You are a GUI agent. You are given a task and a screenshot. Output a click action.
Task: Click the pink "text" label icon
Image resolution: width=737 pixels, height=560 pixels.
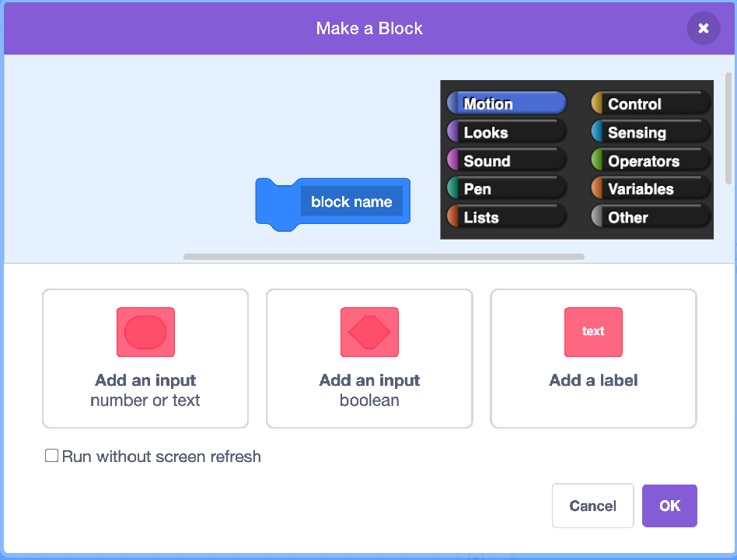(593, 332)
